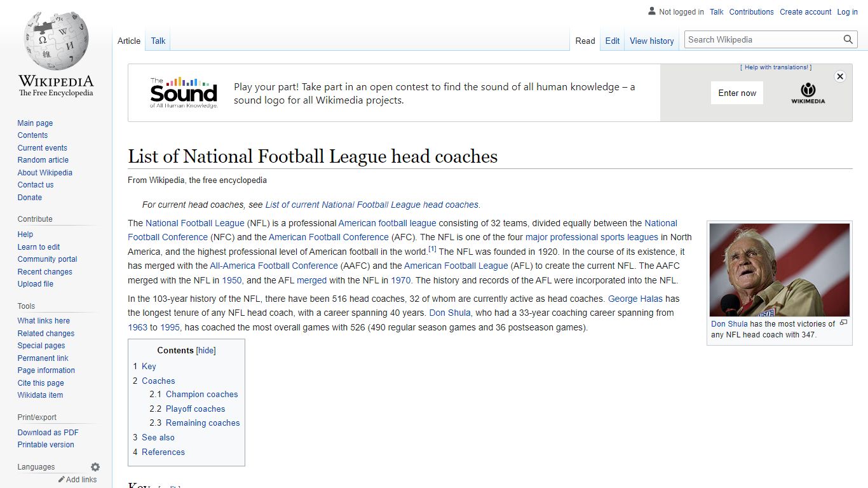This screenshot has width=868, height=488.
Task: Close the sound logo contest banner
Action: 840,76
